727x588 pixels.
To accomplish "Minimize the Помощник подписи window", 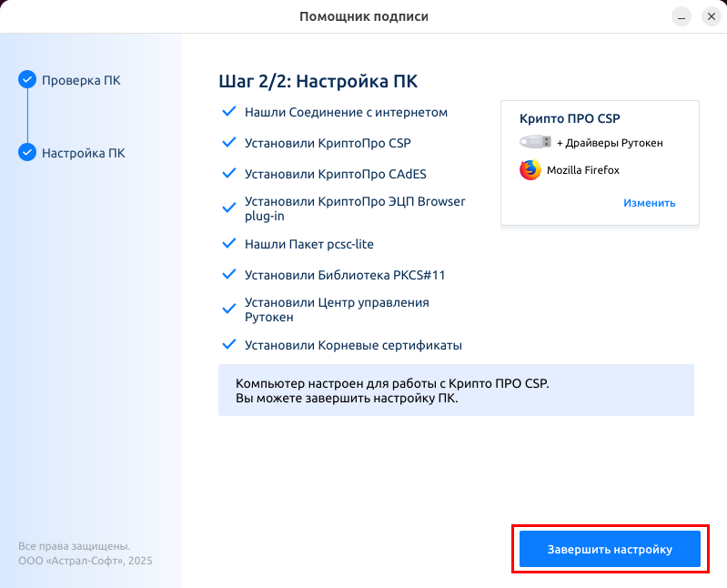I will (x=682, y=17).
